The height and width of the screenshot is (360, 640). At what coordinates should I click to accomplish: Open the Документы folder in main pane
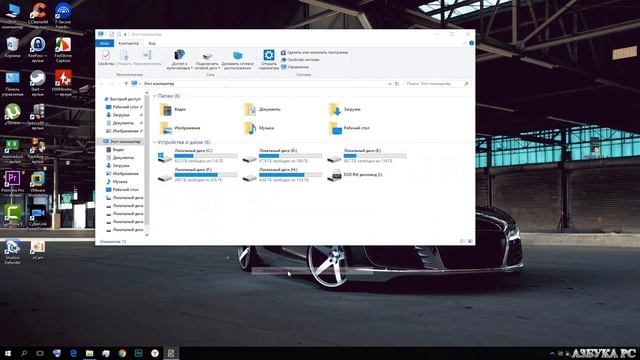tap(262, 109)
